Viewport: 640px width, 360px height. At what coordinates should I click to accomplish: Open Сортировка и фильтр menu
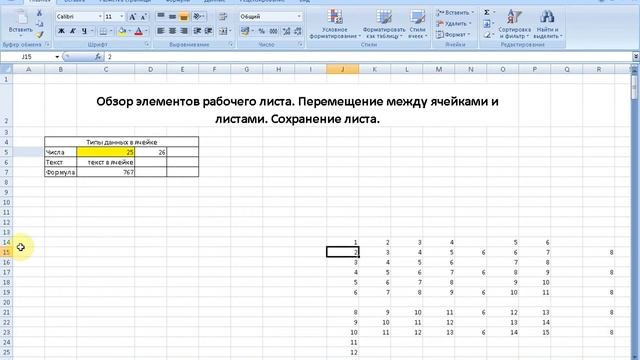pos(514,24)
